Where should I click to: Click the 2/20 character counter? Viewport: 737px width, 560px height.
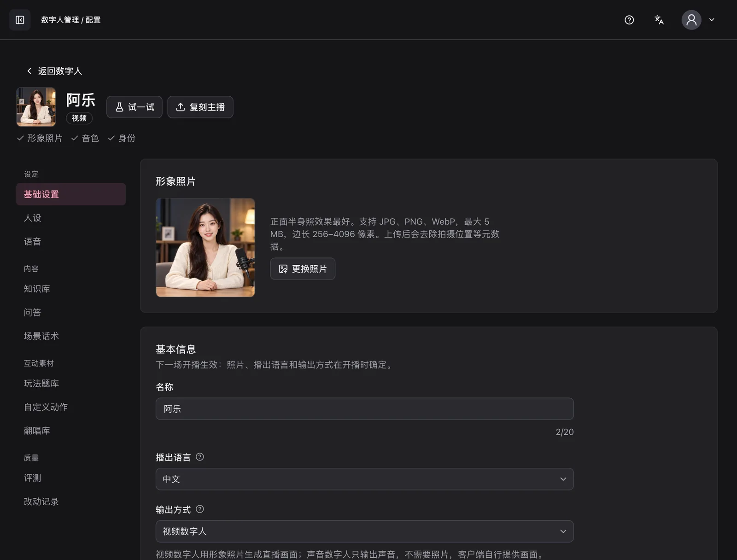pos(565,432)
